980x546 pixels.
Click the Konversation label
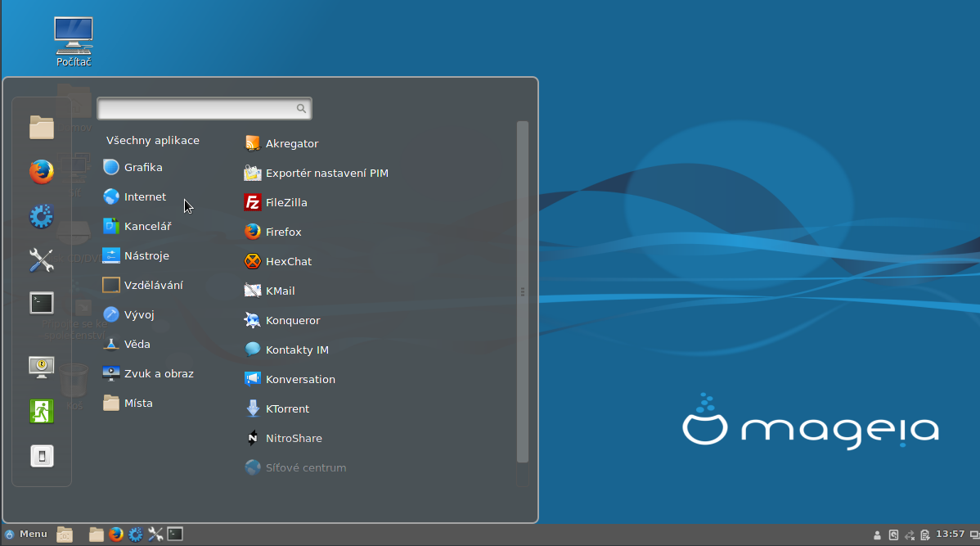click(300, 379)
